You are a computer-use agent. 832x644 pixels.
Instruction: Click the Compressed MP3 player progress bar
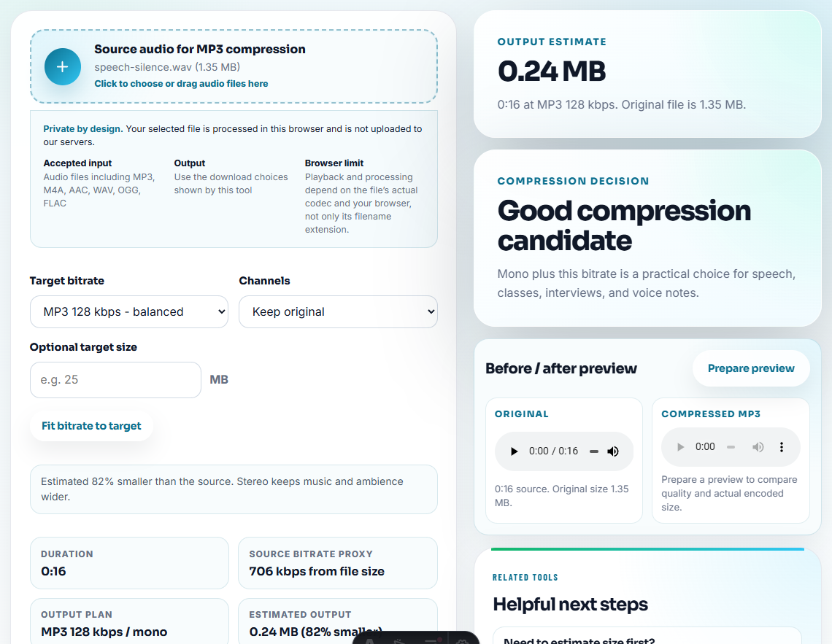point(731,447)
